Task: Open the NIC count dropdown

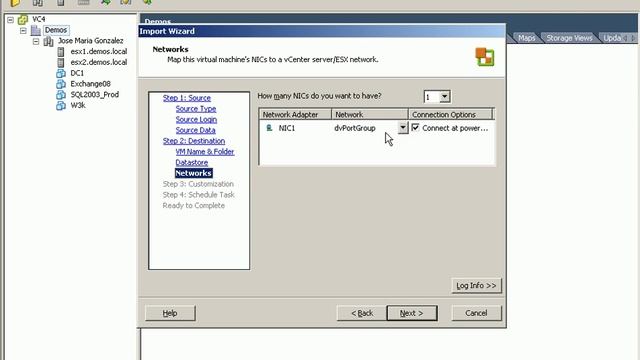Action: pos(444,97)
